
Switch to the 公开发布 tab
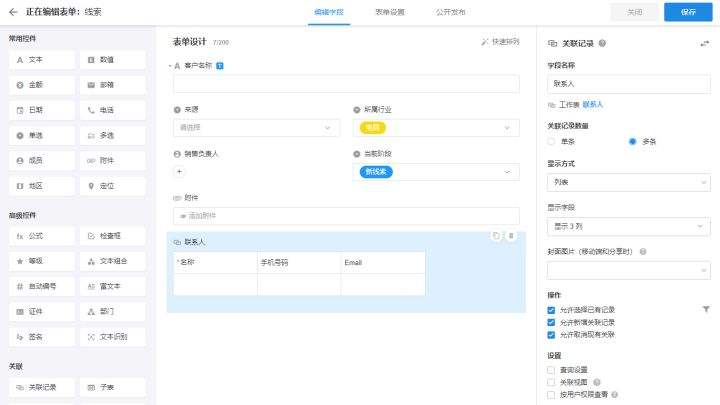tap(450, 12)
